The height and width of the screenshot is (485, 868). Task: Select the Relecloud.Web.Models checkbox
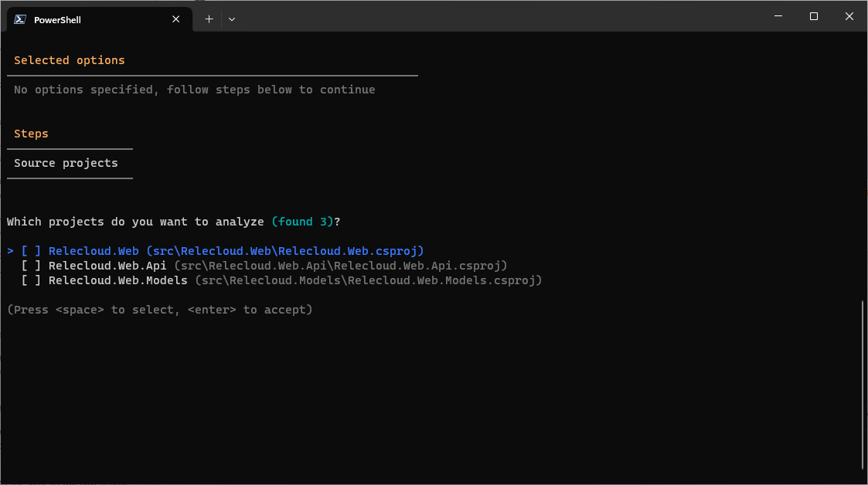(x=29, y=280)
